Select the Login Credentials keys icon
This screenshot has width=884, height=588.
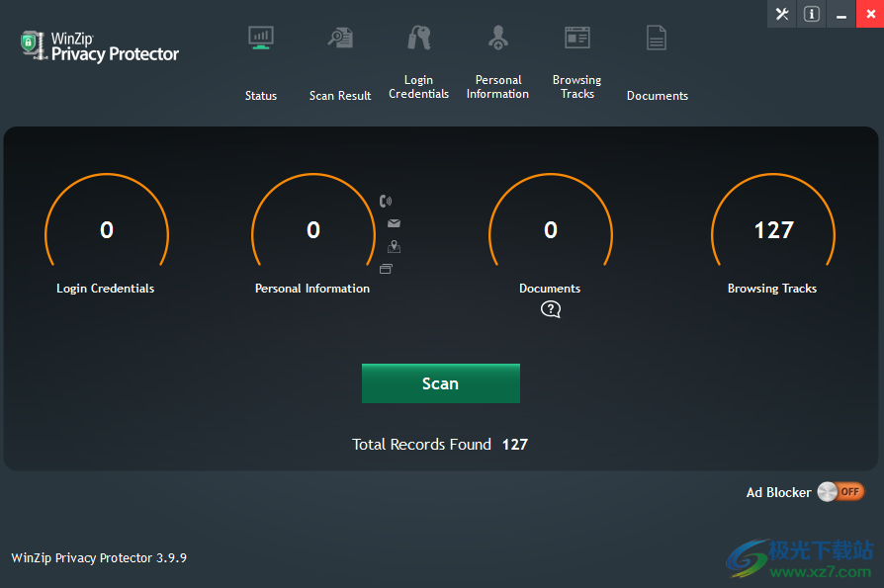(419, 38)
